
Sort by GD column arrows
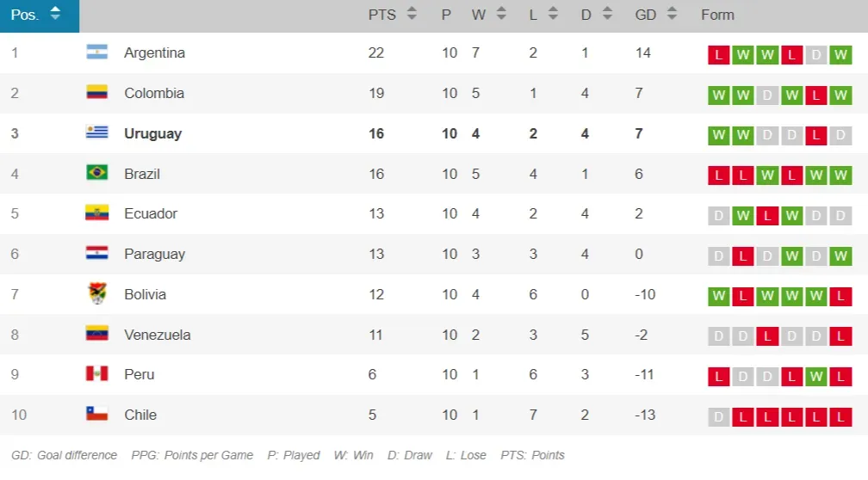672,13
